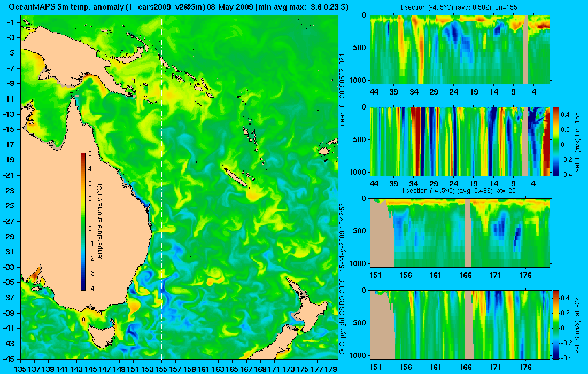Open the southward velocity section plot at lat=-22

click(460, 324)
